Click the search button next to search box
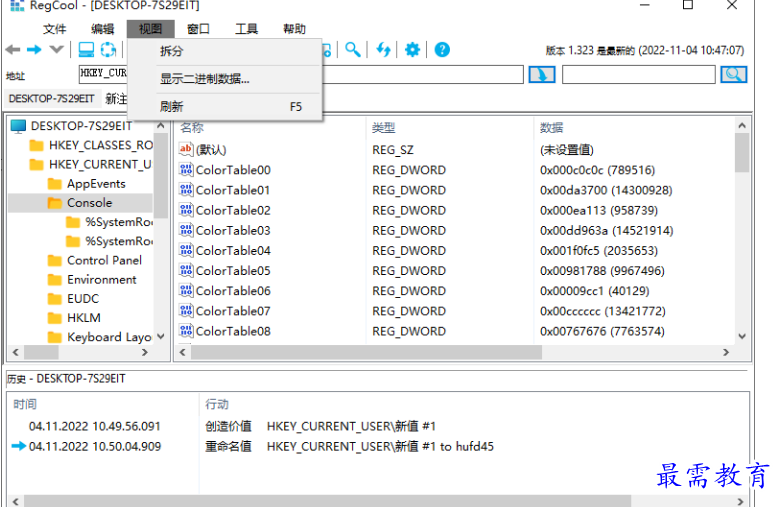The image size is (778, 507). 734,75
